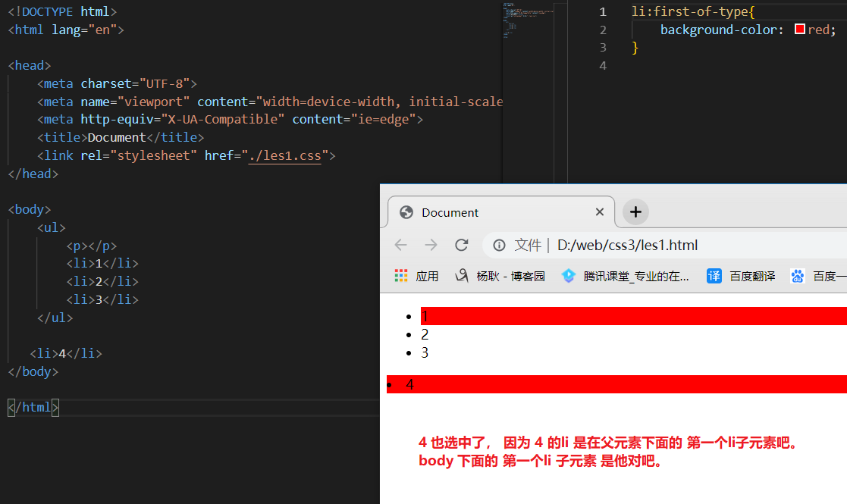Reload the les1.html page

[461, 245]
